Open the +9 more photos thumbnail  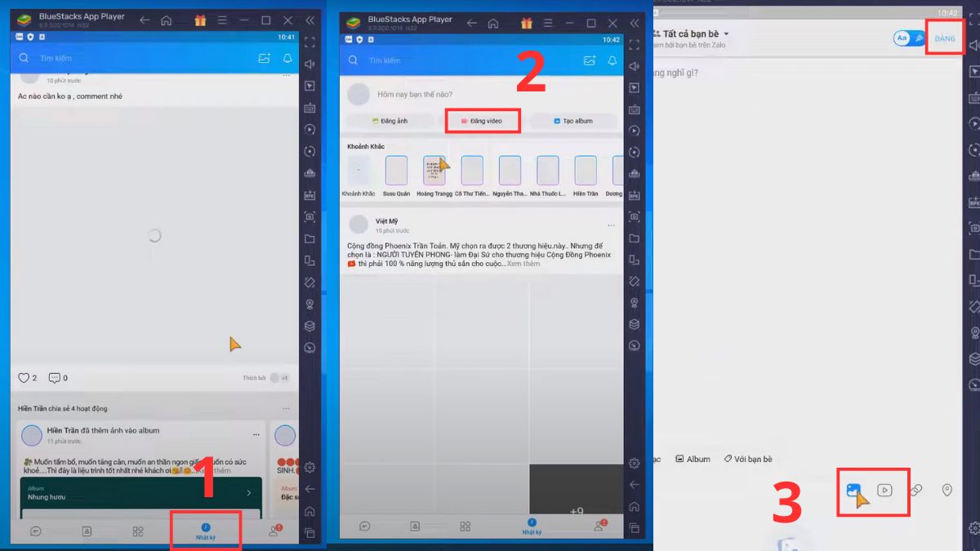576,490
